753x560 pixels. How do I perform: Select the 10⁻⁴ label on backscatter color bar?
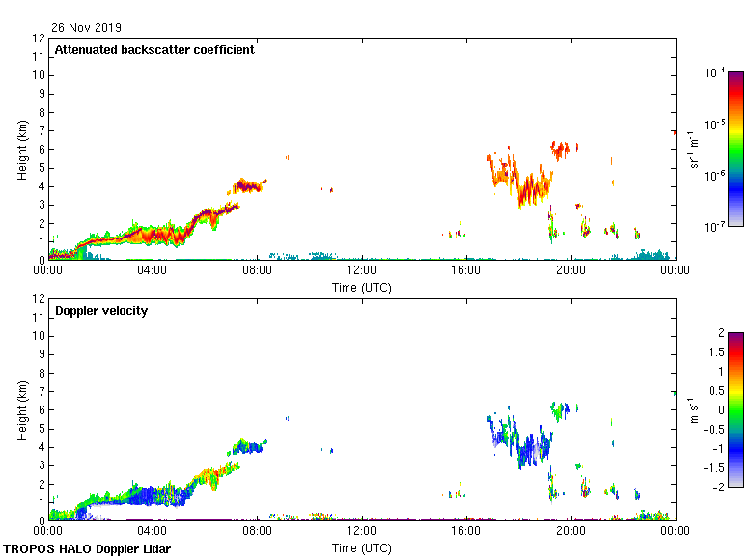714,73
